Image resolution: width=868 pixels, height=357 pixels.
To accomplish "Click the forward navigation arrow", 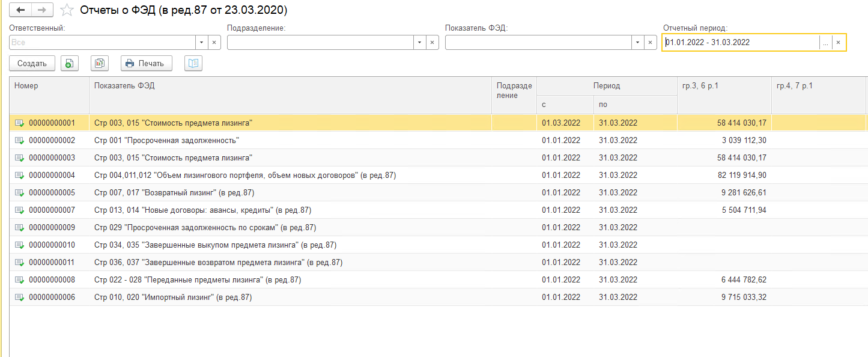I will (x=42, y=10).
